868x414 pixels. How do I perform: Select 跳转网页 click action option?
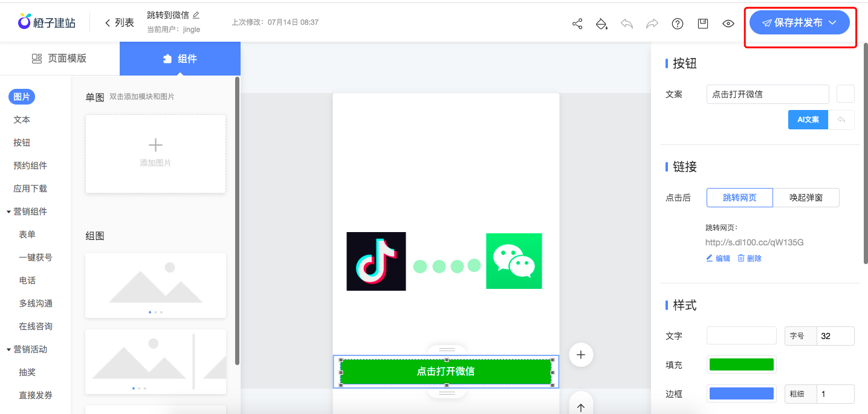(739, 198)
